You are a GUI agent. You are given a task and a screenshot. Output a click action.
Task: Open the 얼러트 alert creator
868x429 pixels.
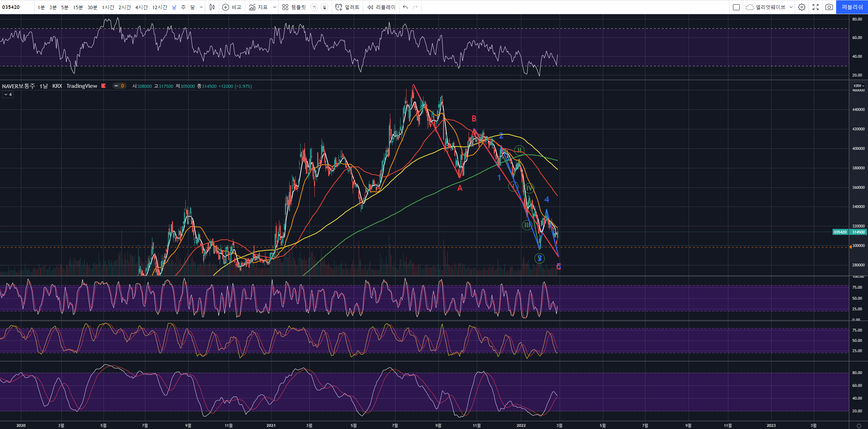[347, 7]
